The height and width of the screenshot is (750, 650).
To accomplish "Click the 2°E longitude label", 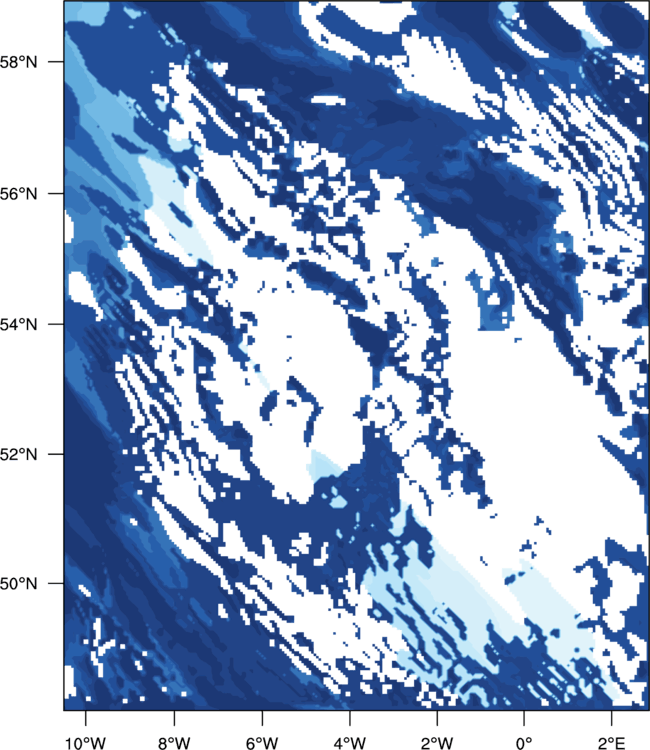I will (x=611, y=743).
